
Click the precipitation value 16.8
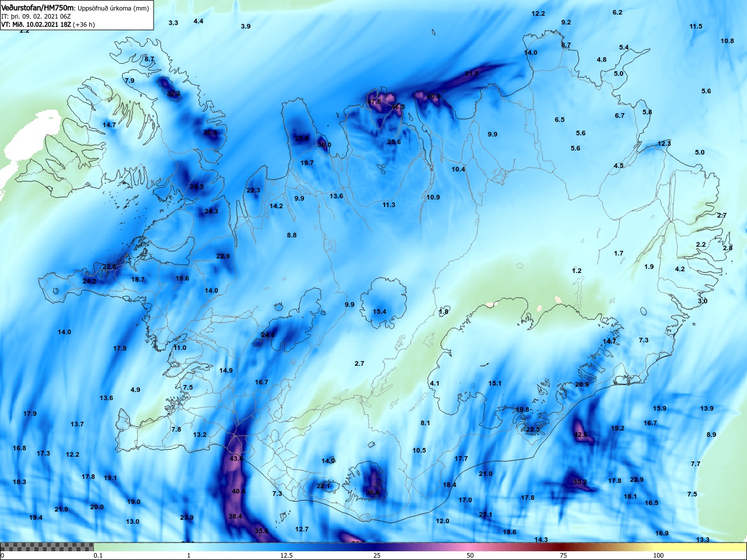click(x=19, y=448)
